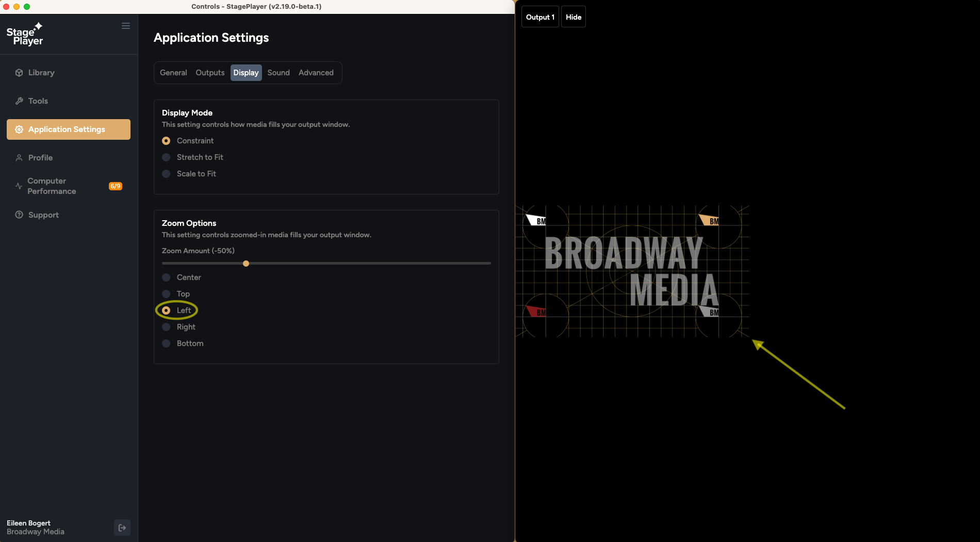This screenshot has width=980, height=542.
Task: Click the 6/9 performance badge
Action: 116,186
